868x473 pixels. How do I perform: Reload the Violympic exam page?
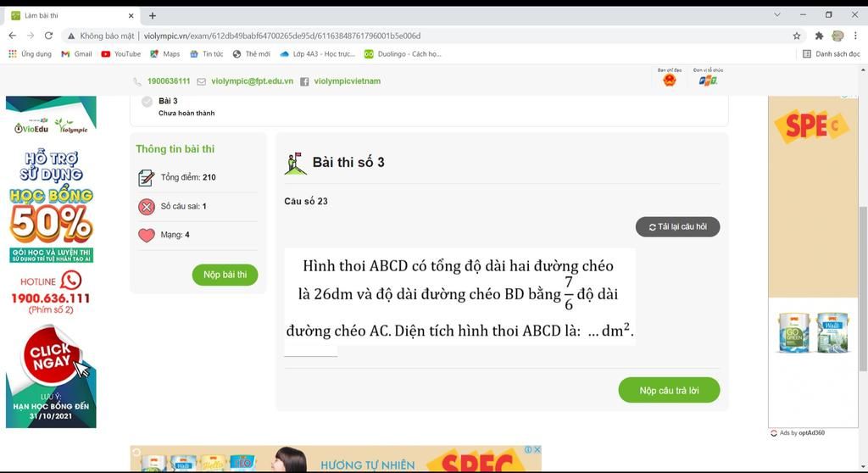48,36
